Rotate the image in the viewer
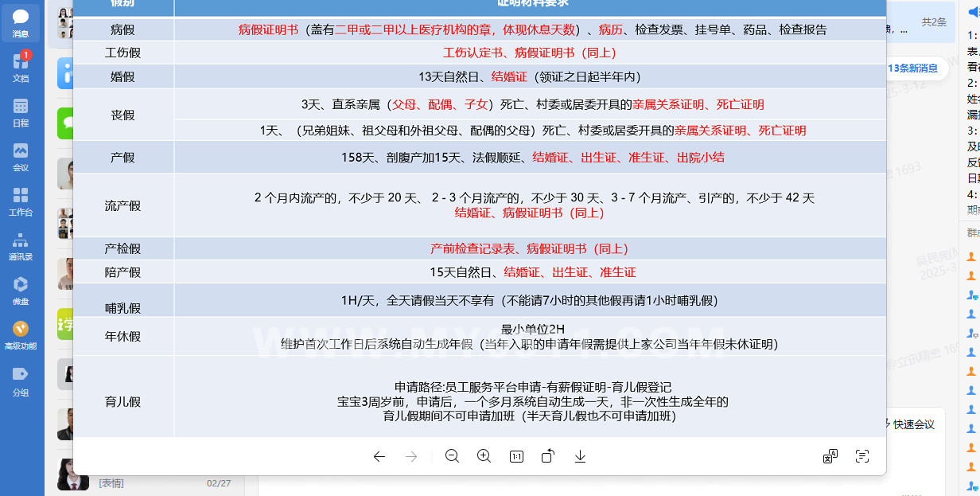The height and width of the screenshot is (496, 980). pos(548,456)
